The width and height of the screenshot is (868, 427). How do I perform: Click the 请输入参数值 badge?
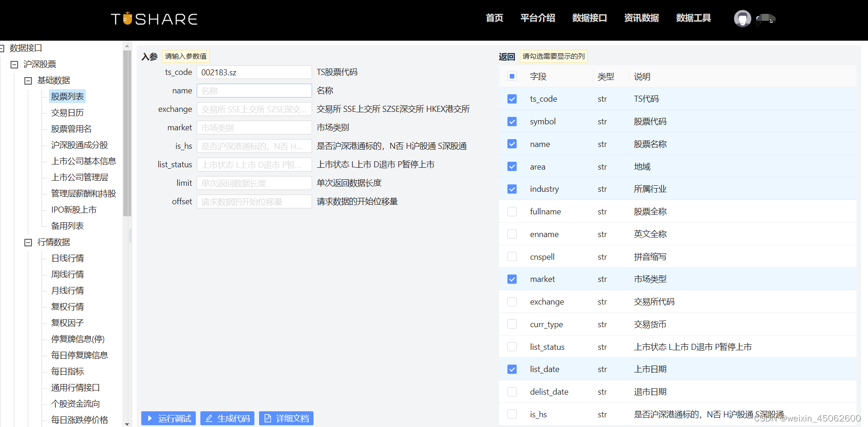pyautogui.click(x=186, y=56)
